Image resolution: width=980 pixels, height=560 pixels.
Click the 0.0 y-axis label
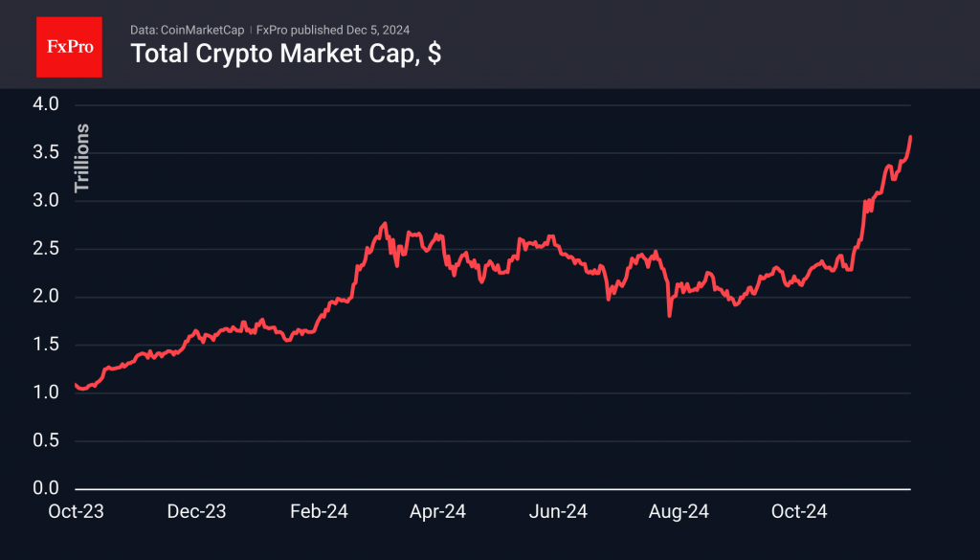pyautogui.click(x=47, y=489)
